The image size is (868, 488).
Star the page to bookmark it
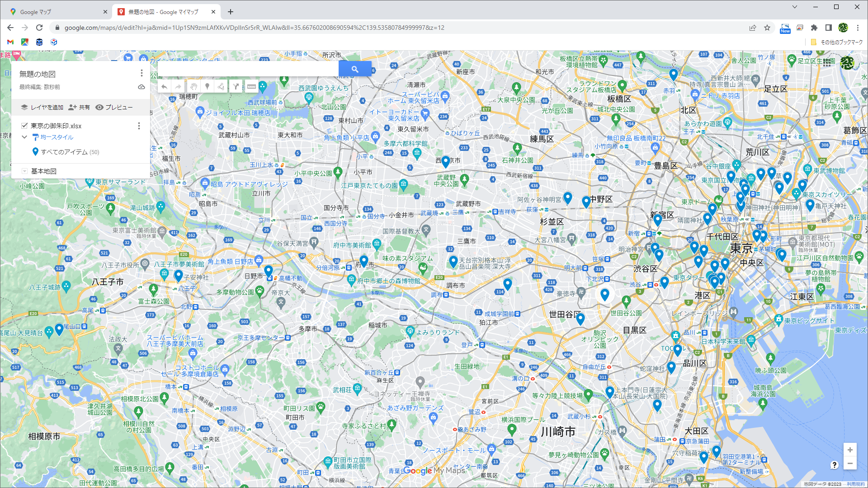coord(767,28)
